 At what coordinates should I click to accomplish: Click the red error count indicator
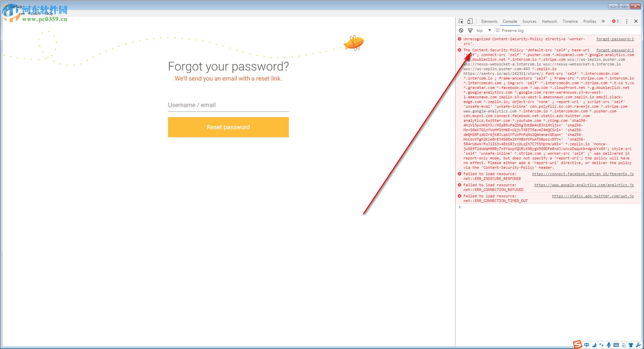(615, 21)
